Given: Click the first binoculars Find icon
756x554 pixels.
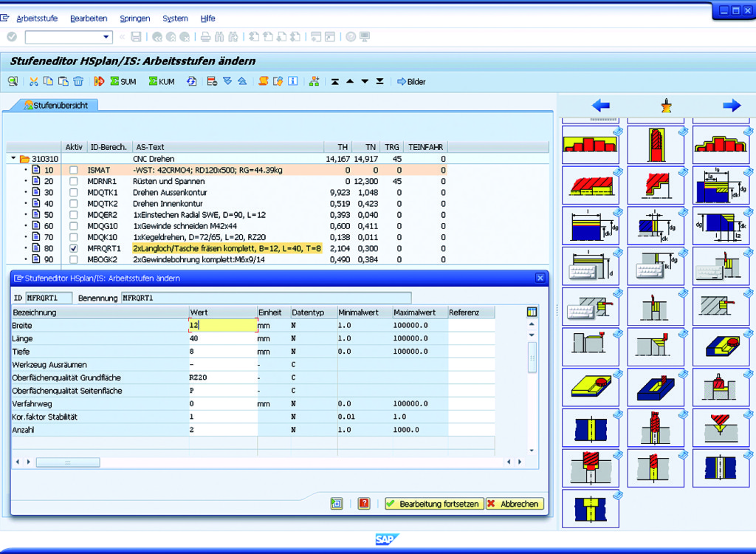Looking at the screenshot, I should pos(219,37).
